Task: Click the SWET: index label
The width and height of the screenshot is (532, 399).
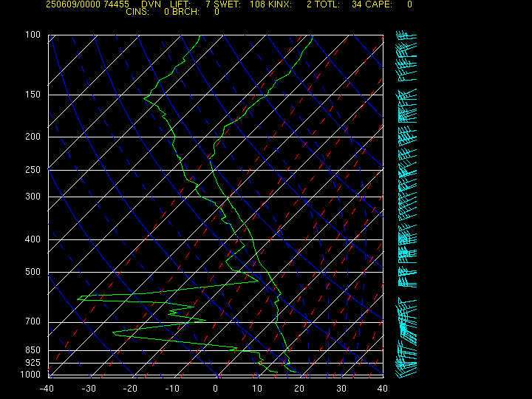Action: (x=228, y=4)
